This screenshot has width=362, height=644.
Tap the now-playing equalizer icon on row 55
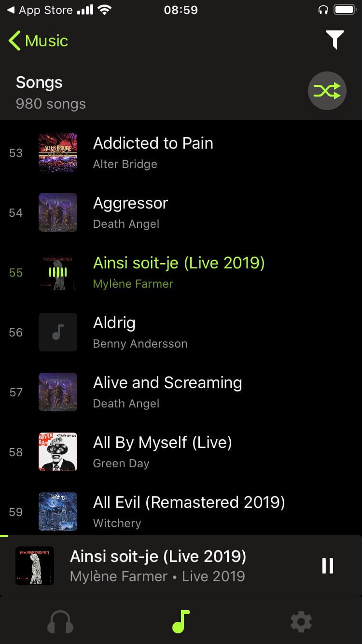pyautogui.click(x=58, y=272)
